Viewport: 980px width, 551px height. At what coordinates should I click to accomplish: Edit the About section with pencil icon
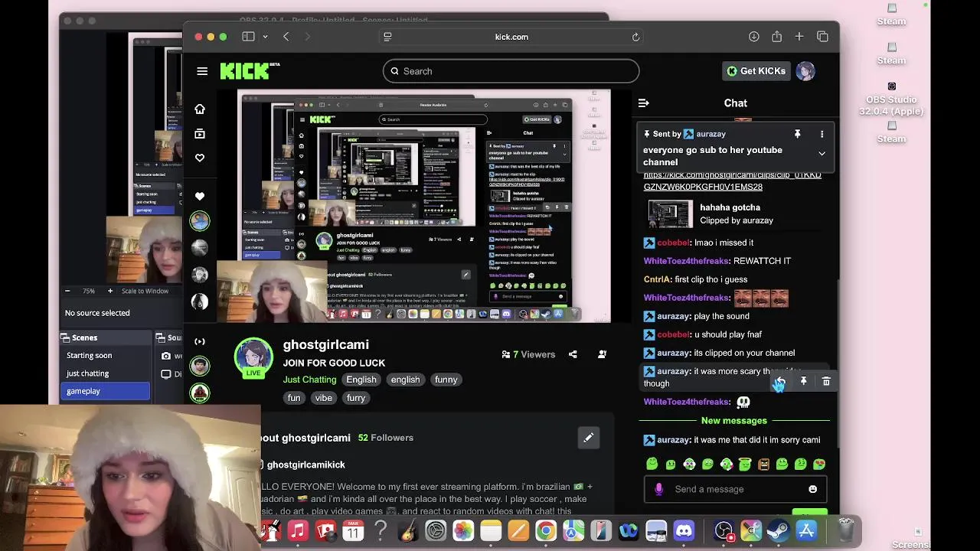588,438
